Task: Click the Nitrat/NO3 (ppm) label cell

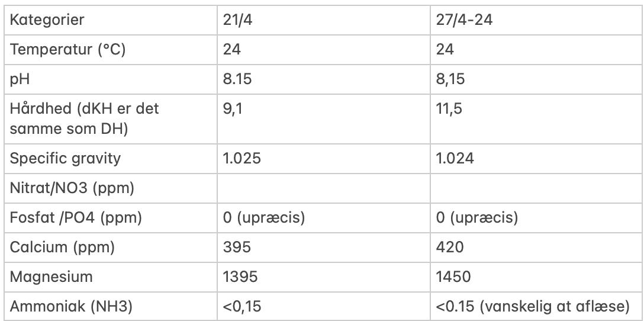Action: click(x=72, y=188)
